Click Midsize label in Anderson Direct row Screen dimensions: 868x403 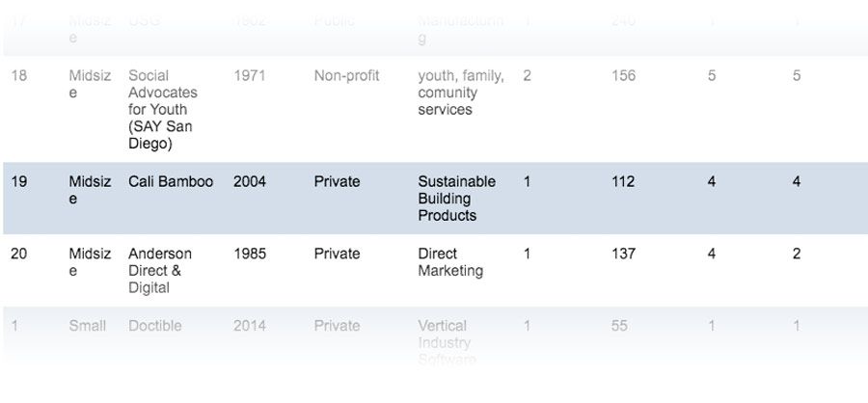pos(90,262)
